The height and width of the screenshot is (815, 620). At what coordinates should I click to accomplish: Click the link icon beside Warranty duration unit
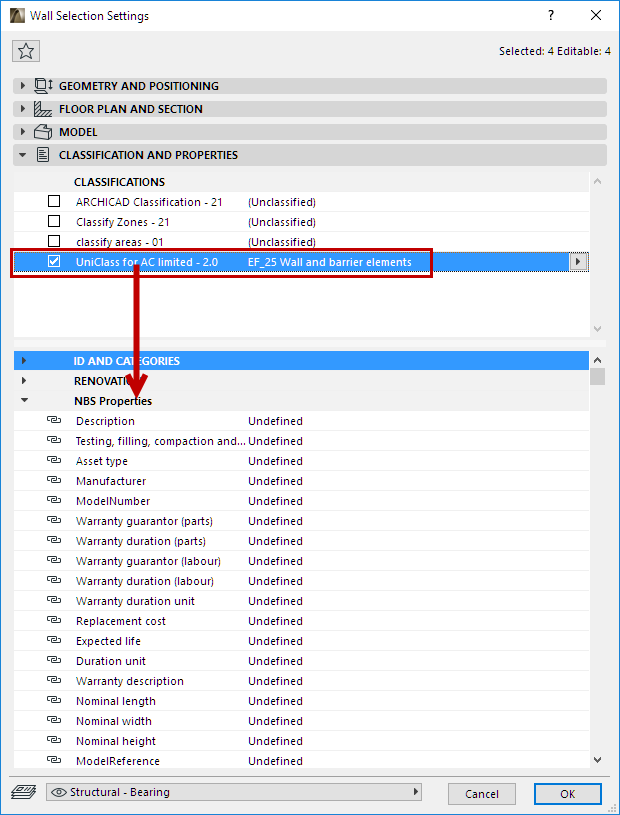coord(54,601)
